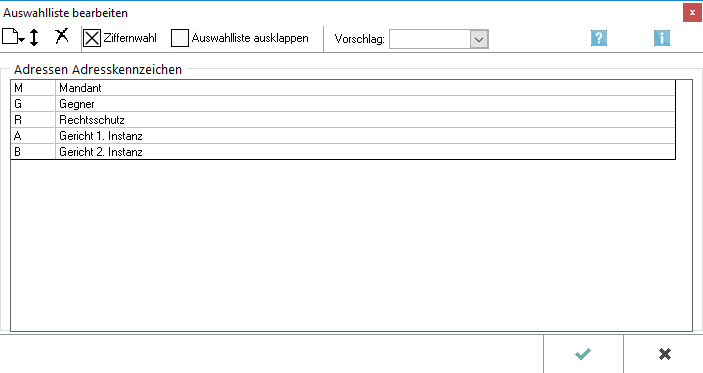Select the Gericht 2. Instanz row
The width and height of the screenshot is (703, 373).
pos(343,152)
